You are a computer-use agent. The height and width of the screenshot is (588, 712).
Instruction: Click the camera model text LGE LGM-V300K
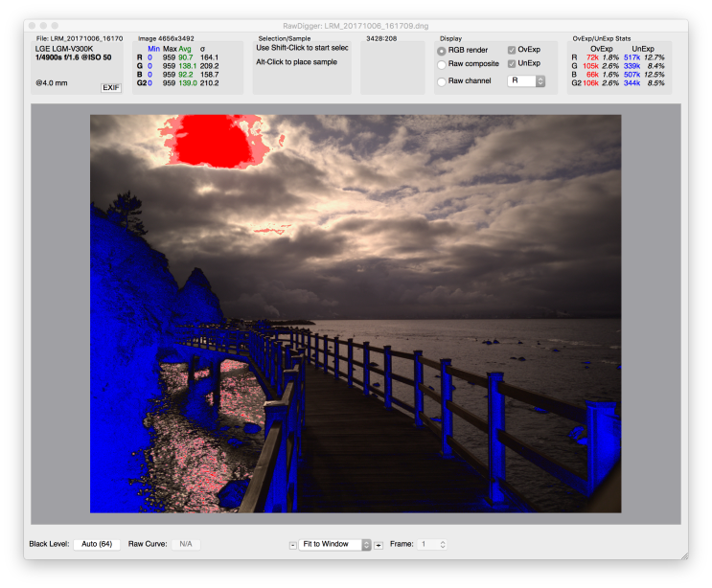point(64,49)
